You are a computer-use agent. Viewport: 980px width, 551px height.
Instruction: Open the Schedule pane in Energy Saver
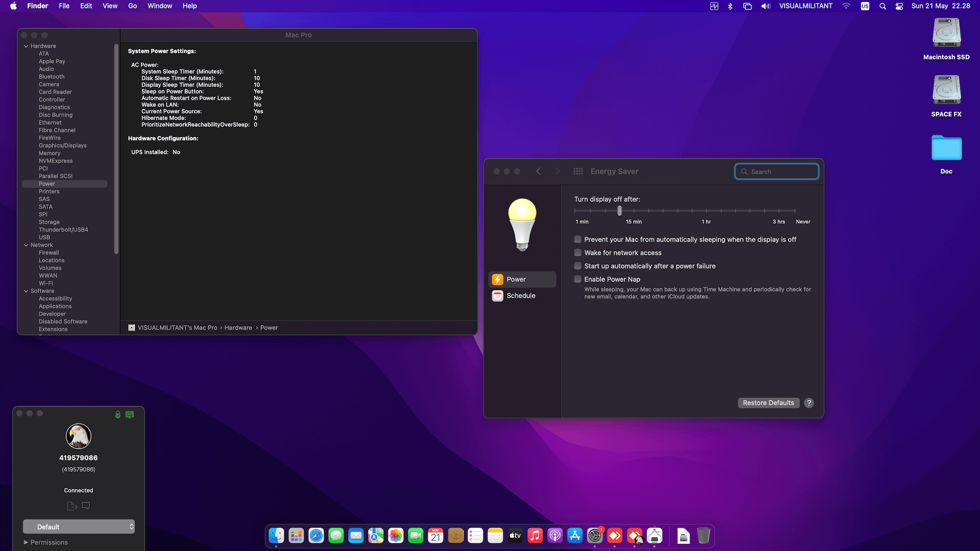pos(522,296)
